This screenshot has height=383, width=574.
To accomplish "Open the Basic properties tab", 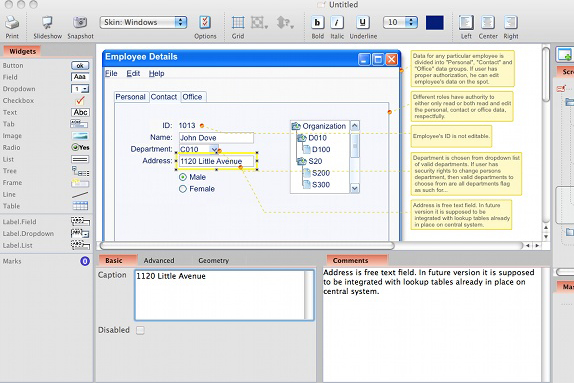I will (x=114, y=260).
